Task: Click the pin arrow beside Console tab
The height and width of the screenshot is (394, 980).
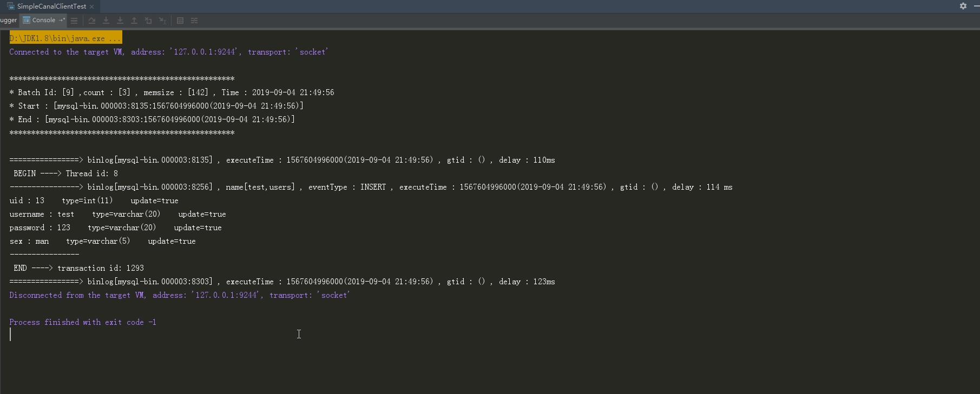Action: coord(62,20)
